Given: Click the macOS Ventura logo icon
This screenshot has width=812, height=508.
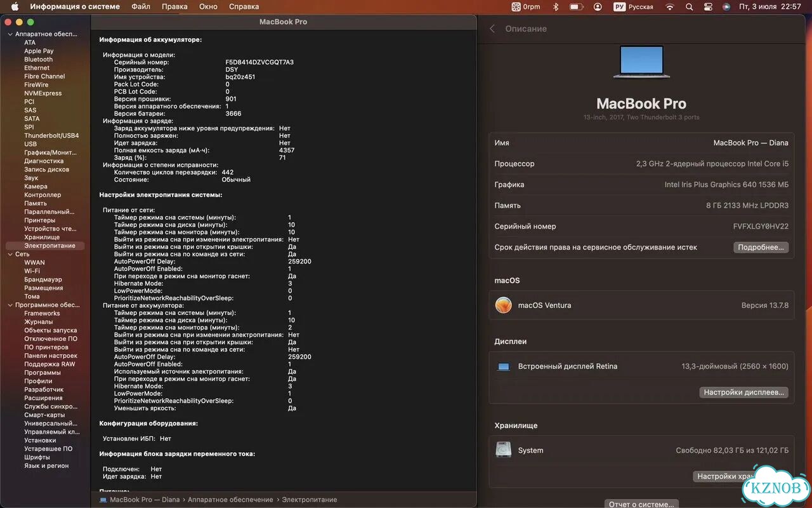Looking at the screenshot, I should [504, 305].
